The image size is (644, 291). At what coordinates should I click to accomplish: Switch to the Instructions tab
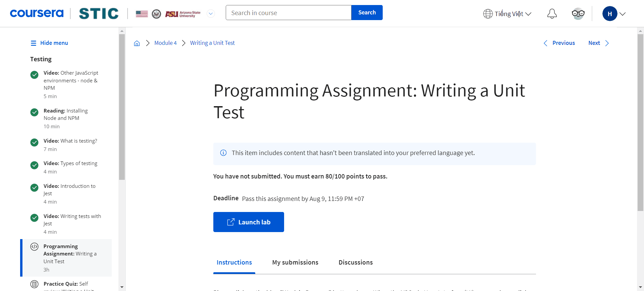click(x=234, y=263)
